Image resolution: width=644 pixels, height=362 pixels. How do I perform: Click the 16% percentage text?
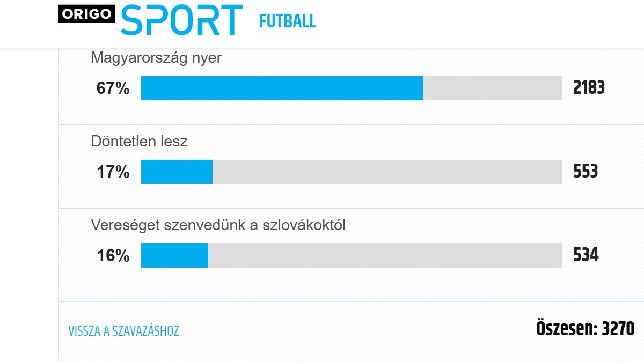113,256
